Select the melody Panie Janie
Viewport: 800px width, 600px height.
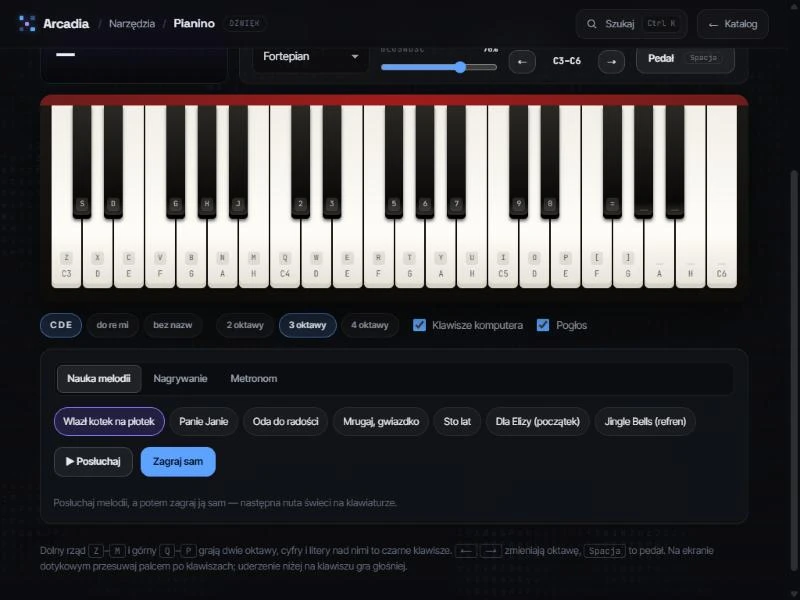pos(204,422)
